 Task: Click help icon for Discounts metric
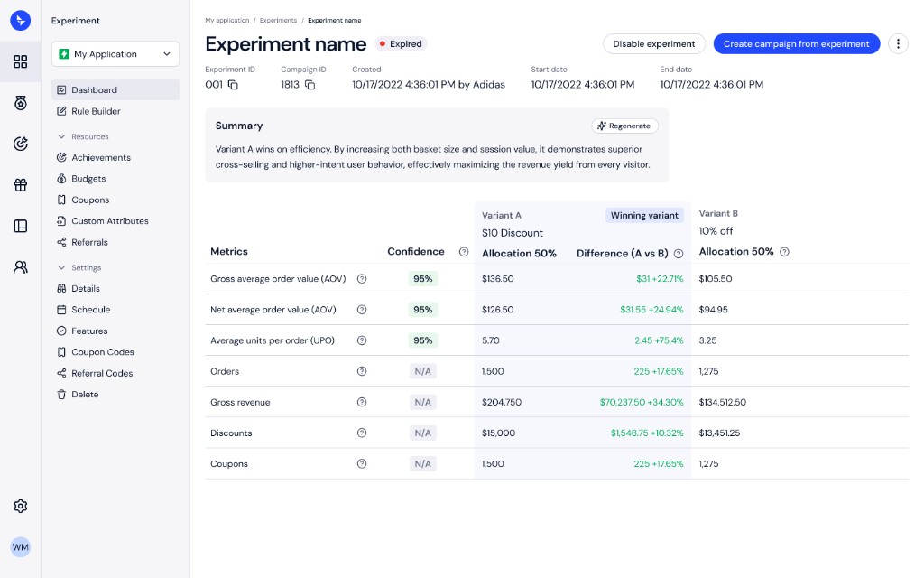click(x=362, y=433)
